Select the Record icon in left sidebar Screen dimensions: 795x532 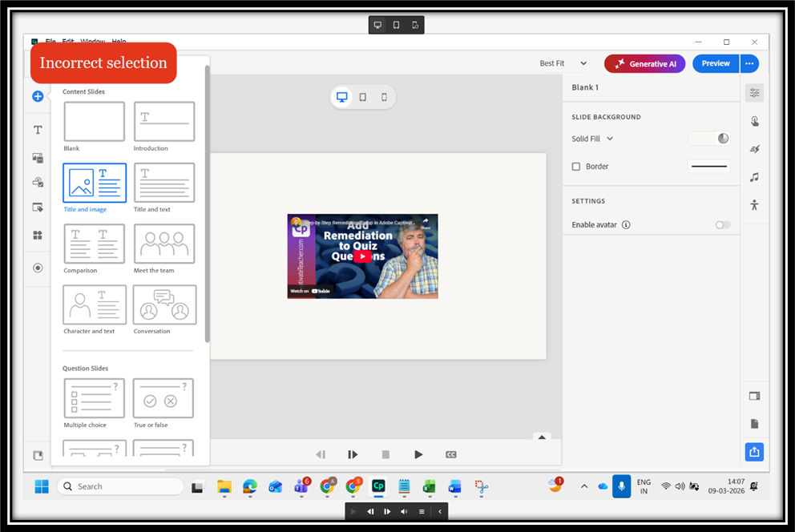(38, 268)
